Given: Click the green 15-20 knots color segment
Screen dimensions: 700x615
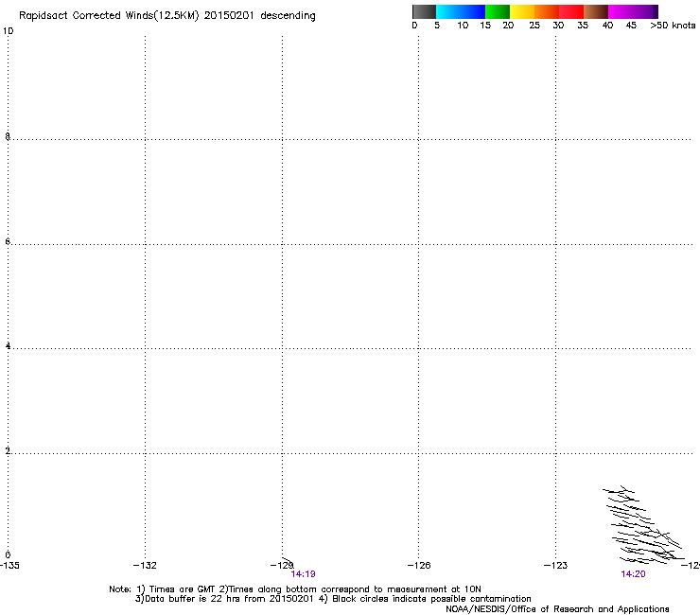Looking at the screenshot, I should (498, 11).
